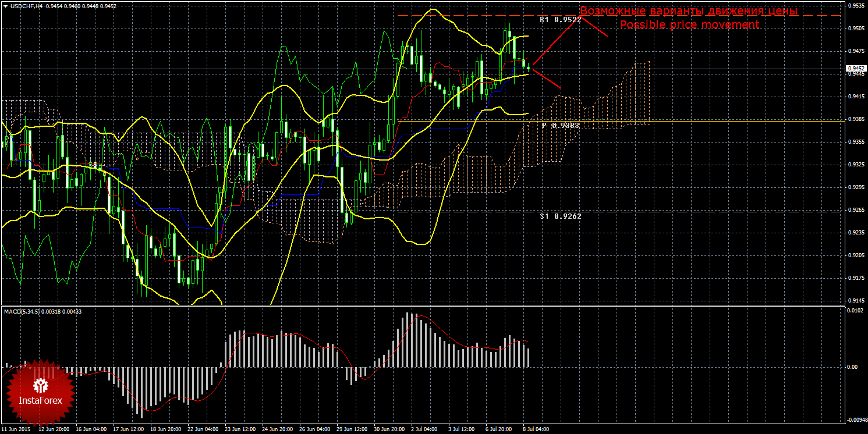868x434 pixels.
Task: Click the 16 Jun 04:00 time label
Action: coord(91,429)
